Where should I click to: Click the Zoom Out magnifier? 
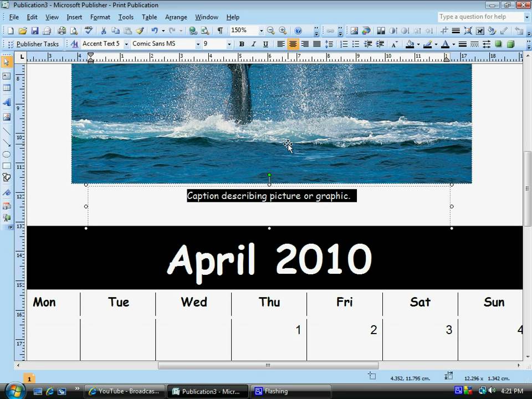[270, 31]
